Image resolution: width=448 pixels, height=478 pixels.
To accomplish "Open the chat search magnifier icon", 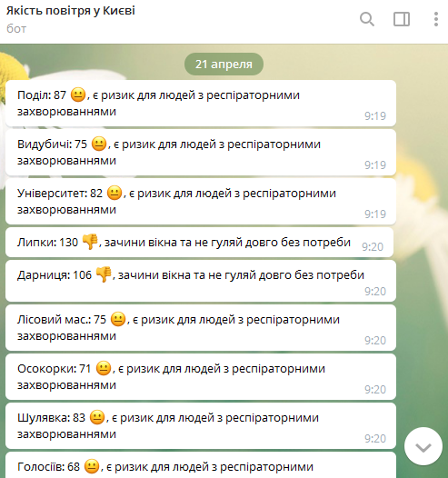I will tap(367, 19).
